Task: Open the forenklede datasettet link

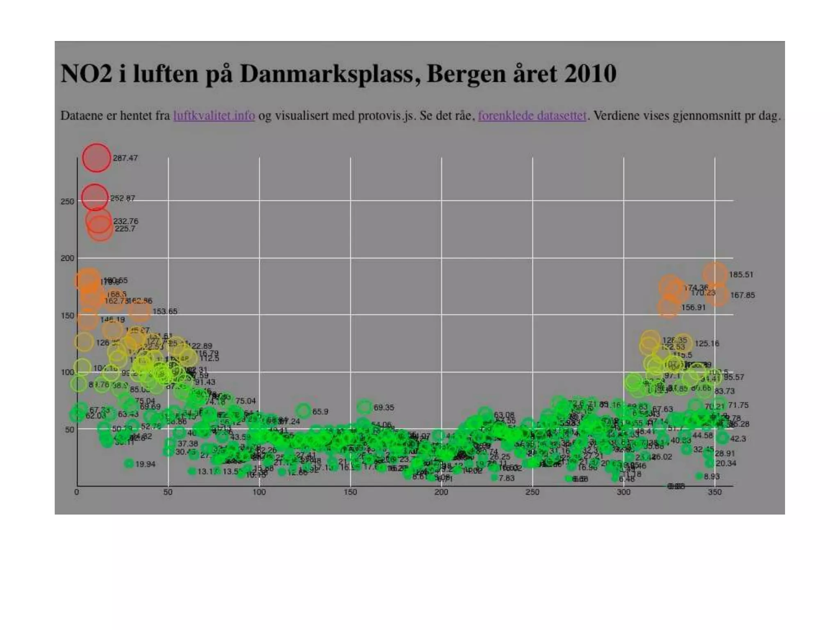Action: click(x=532, y=116)
